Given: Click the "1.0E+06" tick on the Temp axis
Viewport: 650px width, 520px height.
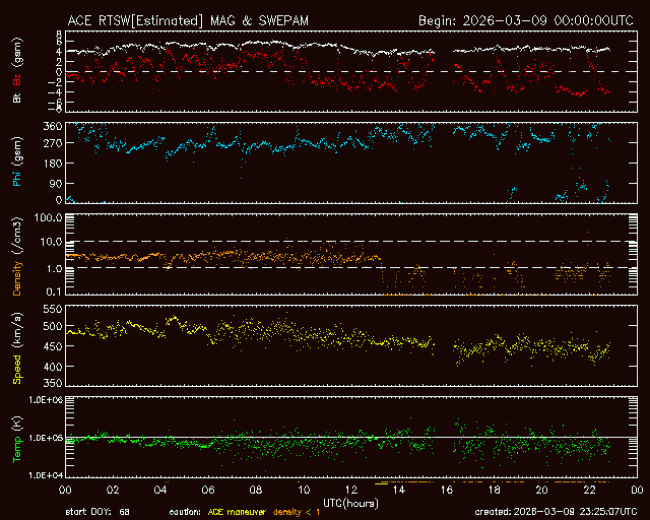Looking at the screenshot, I should click(x=46, y=400).
